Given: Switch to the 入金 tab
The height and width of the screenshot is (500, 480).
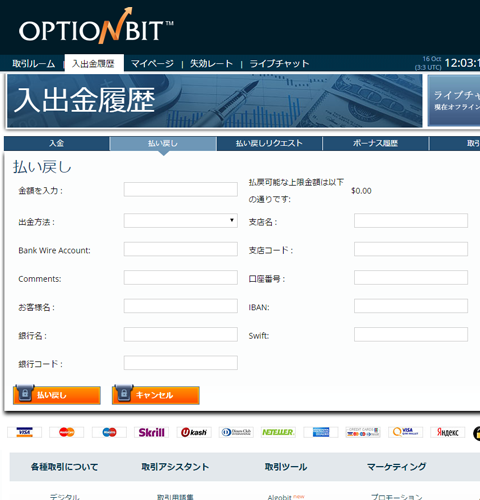Looking at the screenshot, I should click(x=56, y=143).
